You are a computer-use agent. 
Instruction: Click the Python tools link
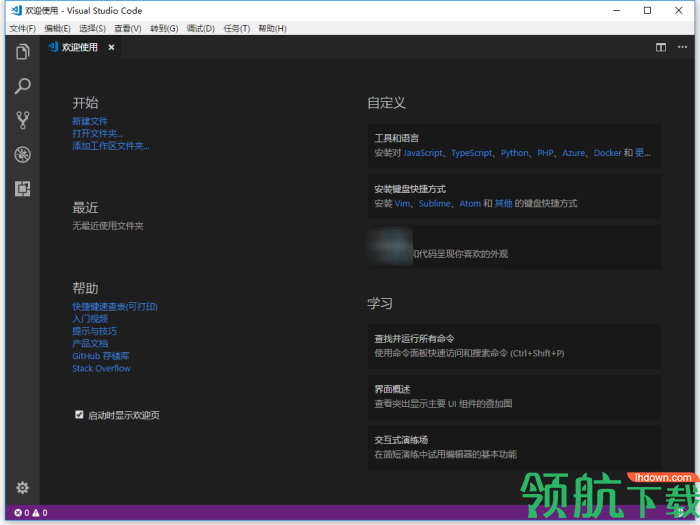(x=515, y=153)
